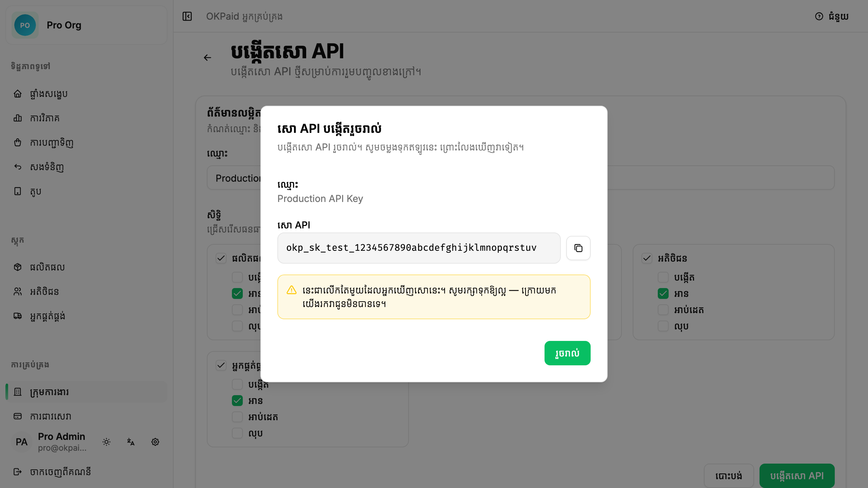Enable អាប់ដេត under អ្នកផ្គត់ផ្គង់ permissions

(237, 417)
